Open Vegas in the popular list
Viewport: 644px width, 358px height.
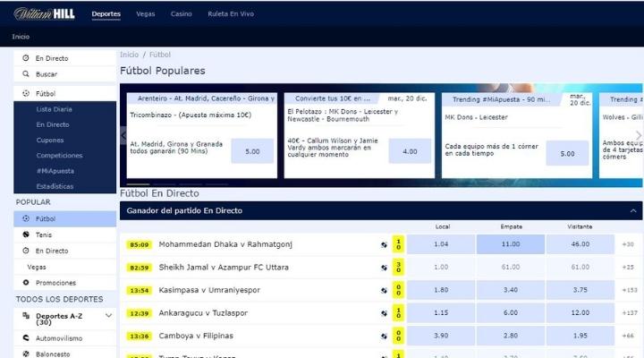click(37, 268)
